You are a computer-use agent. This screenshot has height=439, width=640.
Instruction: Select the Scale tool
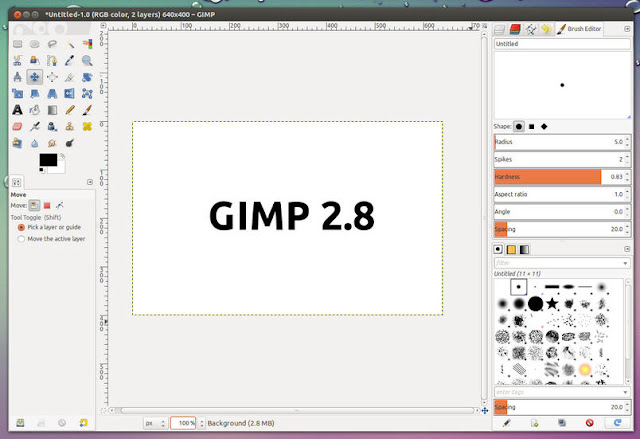[x=18, y=93]
